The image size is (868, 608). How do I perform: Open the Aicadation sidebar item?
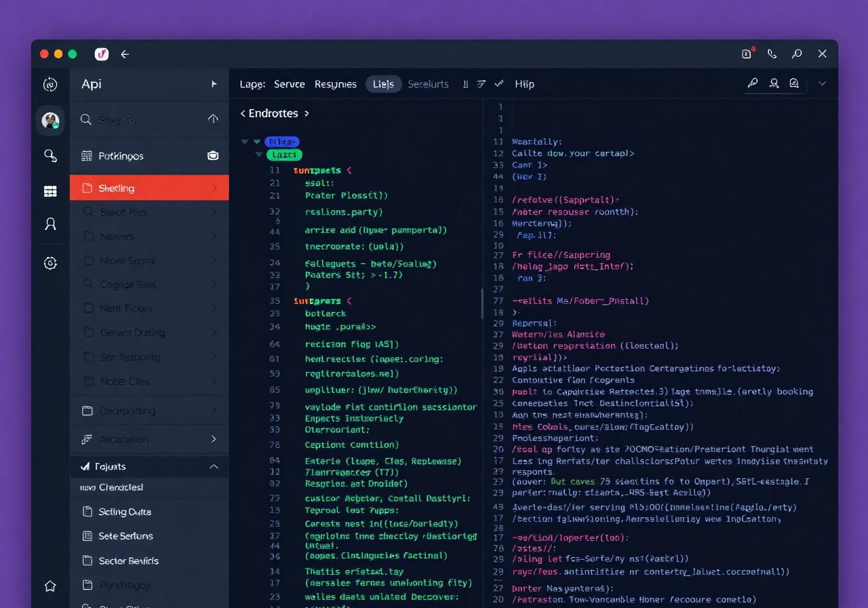149,439
